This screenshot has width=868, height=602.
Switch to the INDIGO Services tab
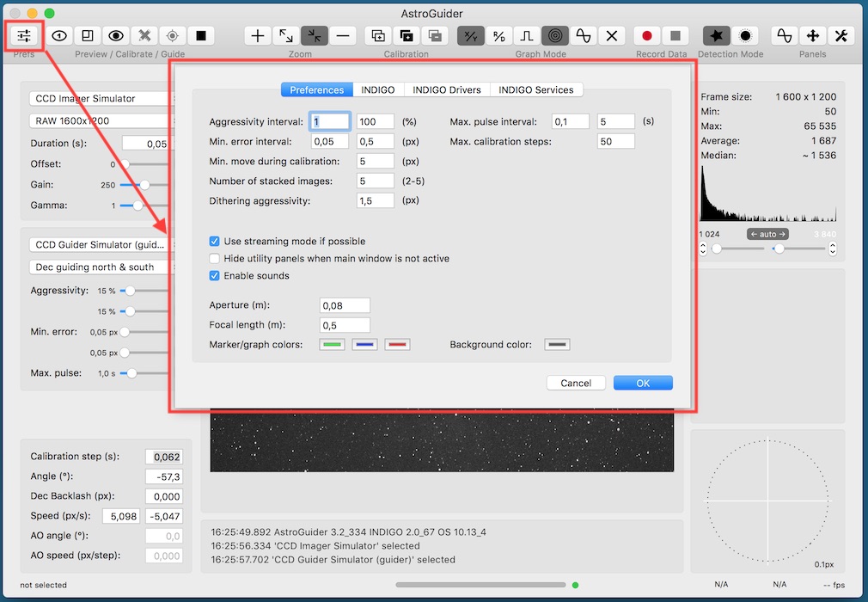click(x=536, y=89)
